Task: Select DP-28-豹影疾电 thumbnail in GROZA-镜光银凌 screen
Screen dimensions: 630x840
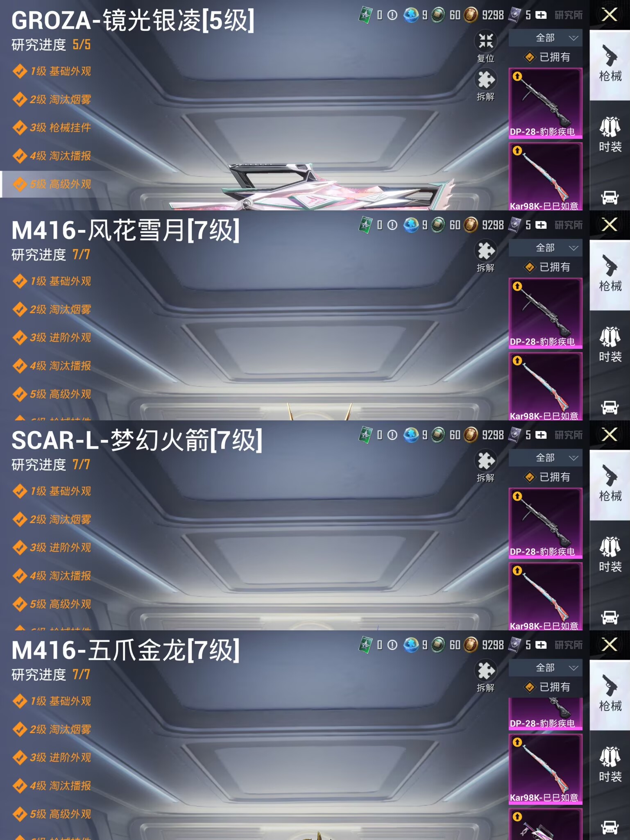Action: (545, 103)
